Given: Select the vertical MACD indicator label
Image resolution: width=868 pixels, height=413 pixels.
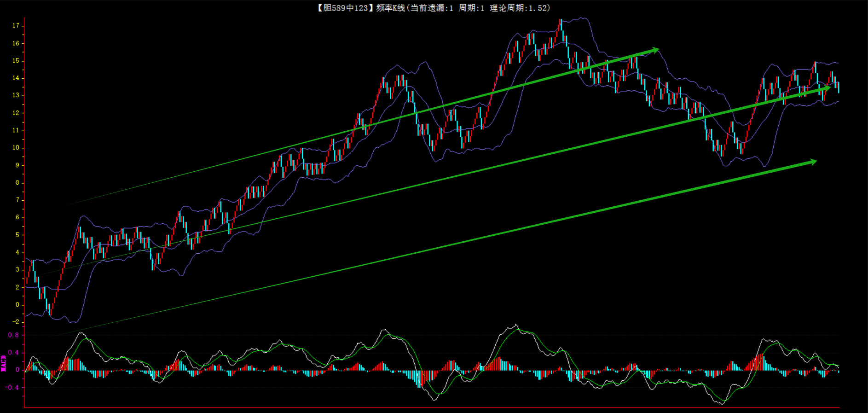Looking at the screenshot, I should click(4, 363).
